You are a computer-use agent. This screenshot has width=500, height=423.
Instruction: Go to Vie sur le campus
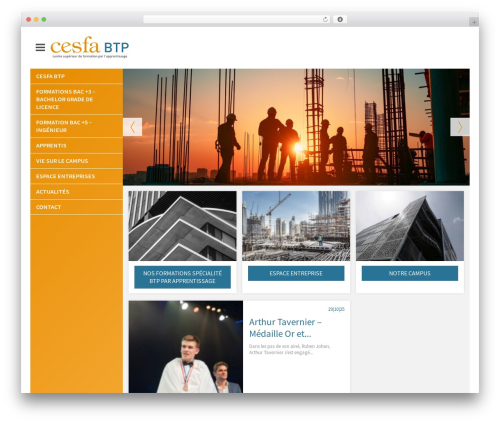77,161
